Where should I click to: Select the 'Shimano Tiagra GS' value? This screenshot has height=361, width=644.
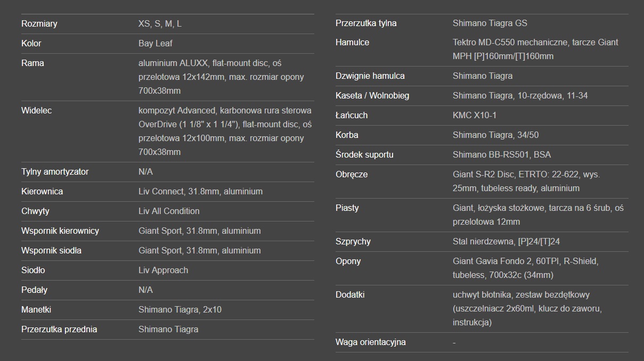point(490,23)
